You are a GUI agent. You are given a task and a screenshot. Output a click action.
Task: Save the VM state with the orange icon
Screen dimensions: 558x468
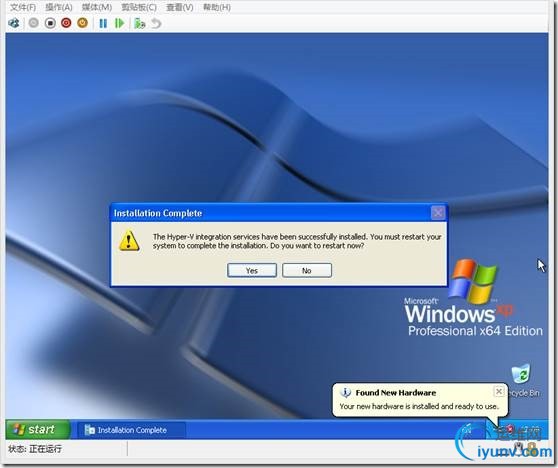click(83, 23)
